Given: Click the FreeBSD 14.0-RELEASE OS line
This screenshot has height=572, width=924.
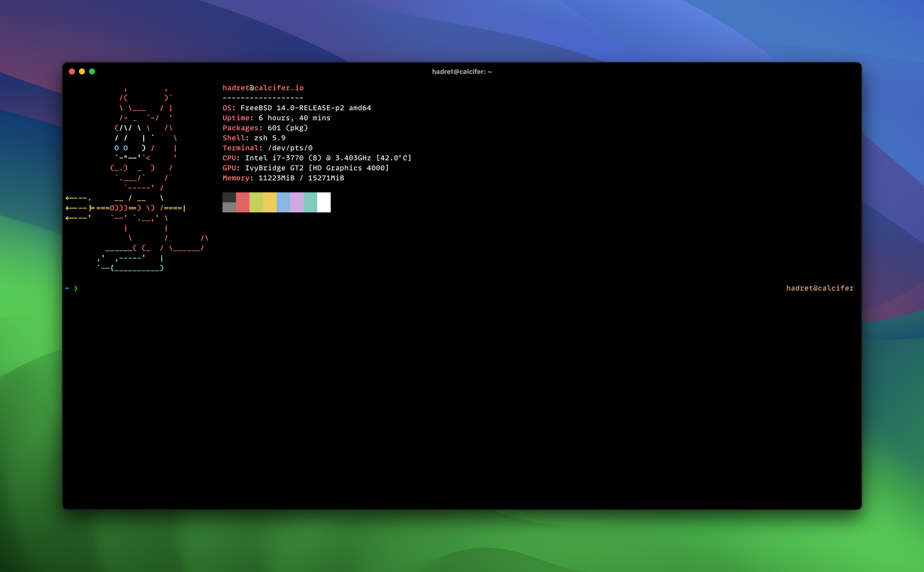Looking at the screenshot, I should coord(297,108).
